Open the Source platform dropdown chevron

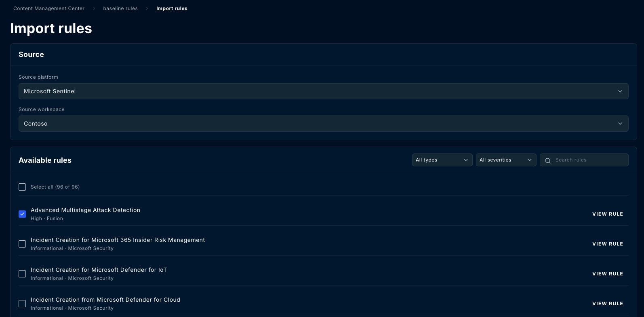(x=620, y=91)
